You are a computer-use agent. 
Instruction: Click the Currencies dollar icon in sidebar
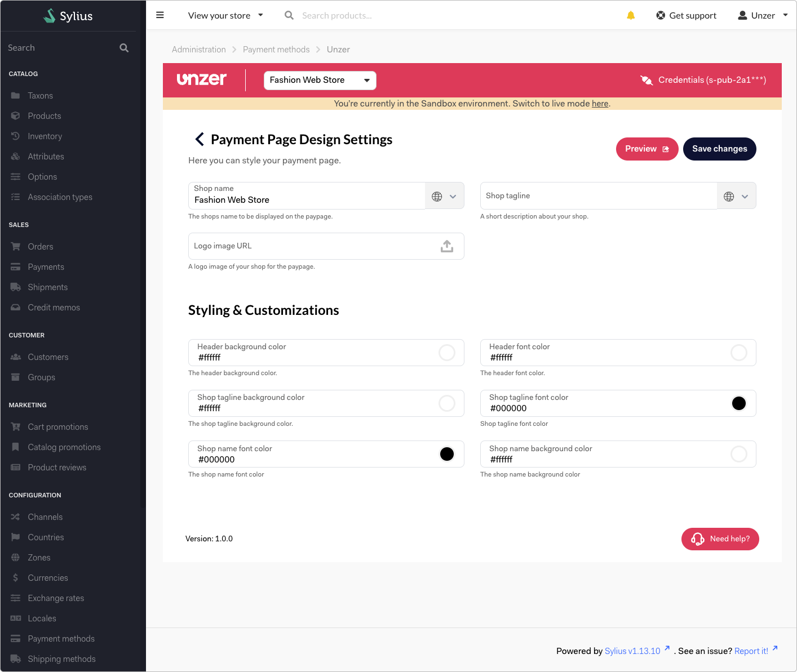click(16, 578)
